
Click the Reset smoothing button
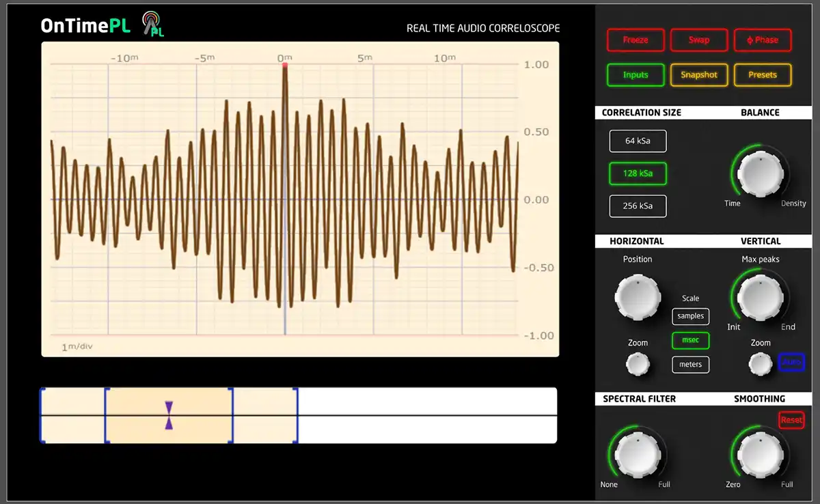click(791, 420)
